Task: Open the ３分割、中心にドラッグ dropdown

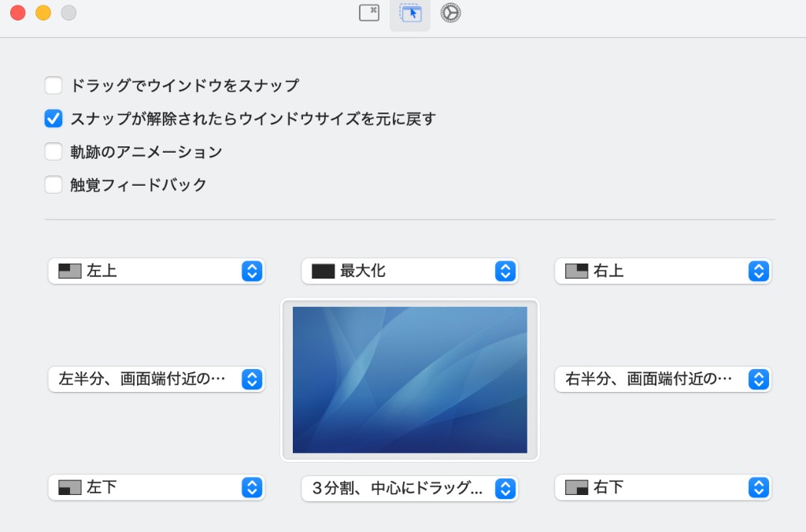Action: (x=505, y=487)
